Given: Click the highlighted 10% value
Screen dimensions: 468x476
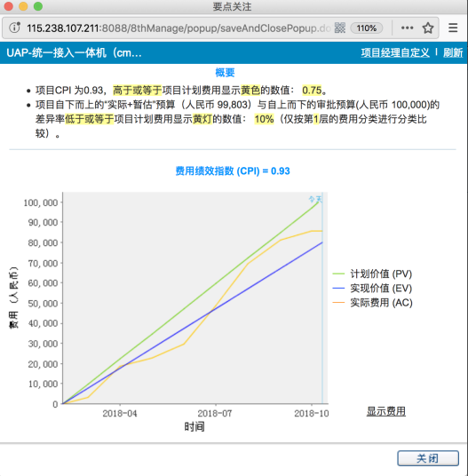Looking at the screenshot, I should pos(264,119).
